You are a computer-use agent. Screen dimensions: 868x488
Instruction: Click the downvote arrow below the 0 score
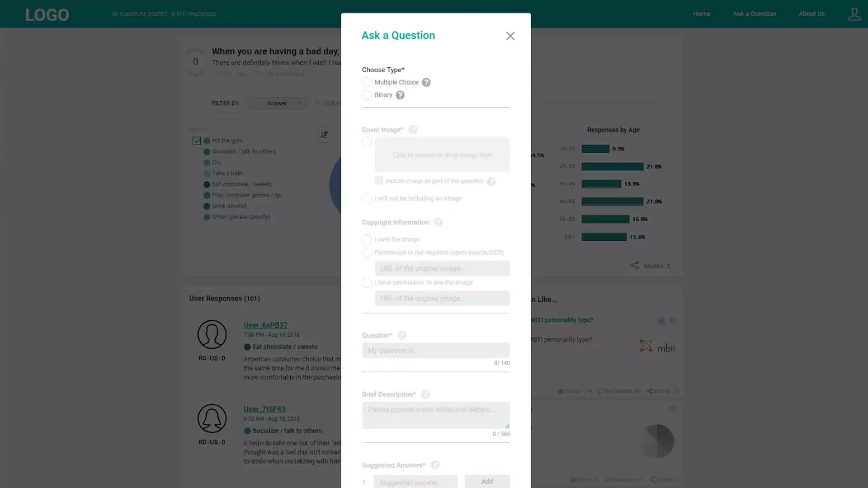coord(195,74)
